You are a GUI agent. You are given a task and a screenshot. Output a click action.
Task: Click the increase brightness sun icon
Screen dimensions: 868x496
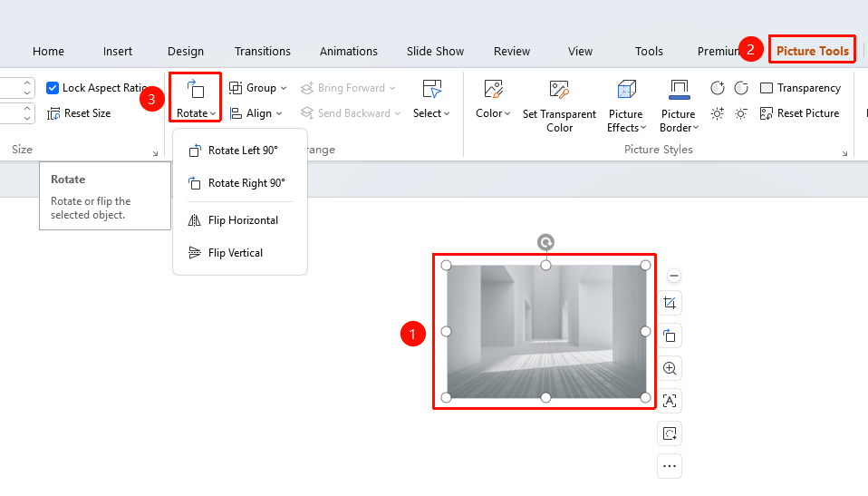pos(718,113)
